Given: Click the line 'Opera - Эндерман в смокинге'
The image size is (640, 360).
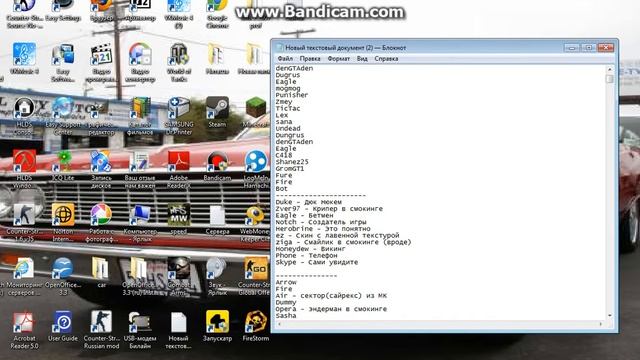Looking at the screenshot, I should pos(331,309).
